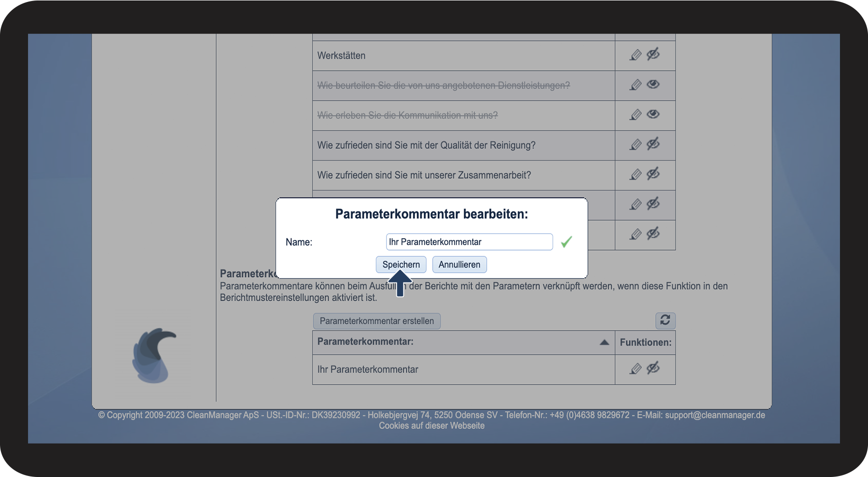
Task: Show the hidden 'Wie beurteilen Sie' question
Action: click(653, 84)
